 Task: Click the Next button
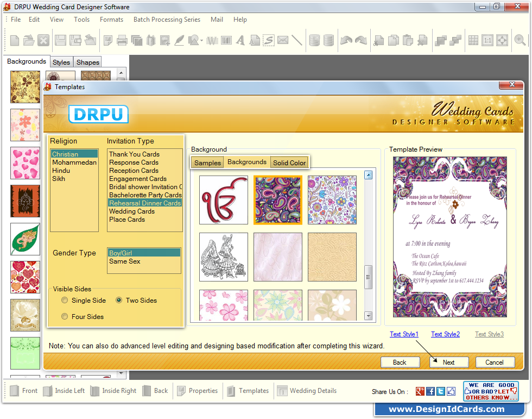pyautogui.click(x=448, y=362)
